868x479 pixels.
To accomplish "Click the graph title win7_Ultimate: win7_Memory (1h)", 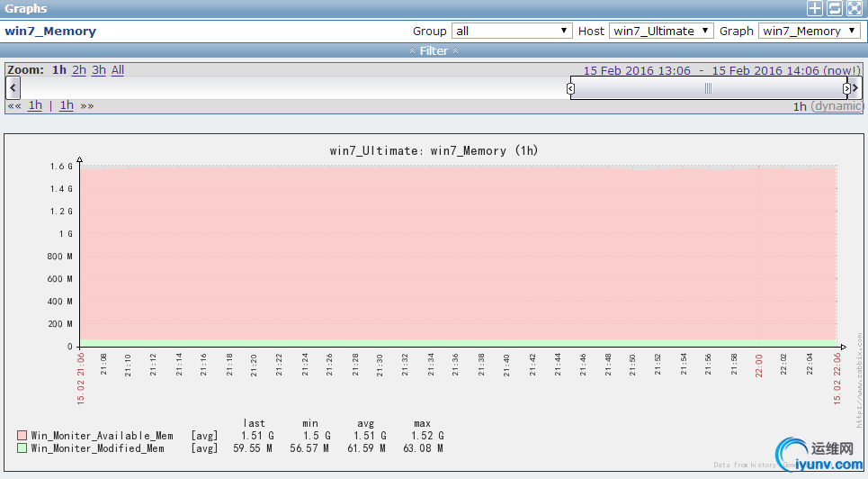I will pyautogui.click(x=434, y=150).
